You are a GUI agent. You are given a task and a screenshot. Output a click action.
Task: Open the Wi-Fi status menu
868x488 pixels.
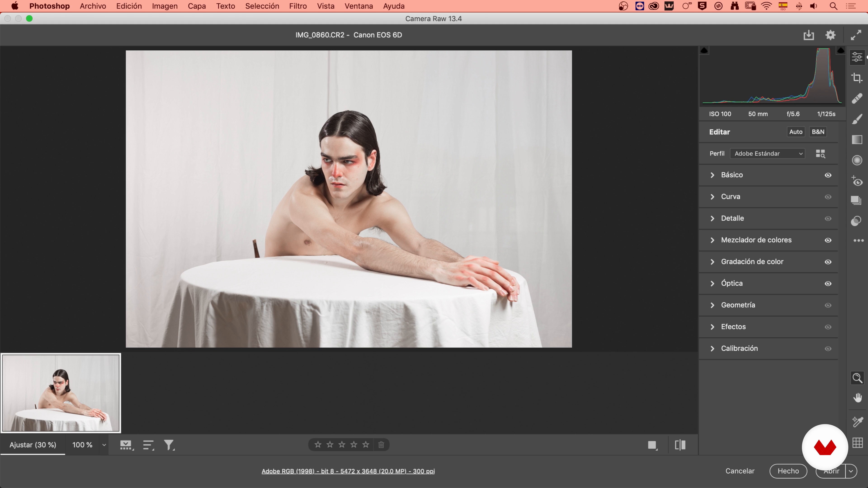767,6
